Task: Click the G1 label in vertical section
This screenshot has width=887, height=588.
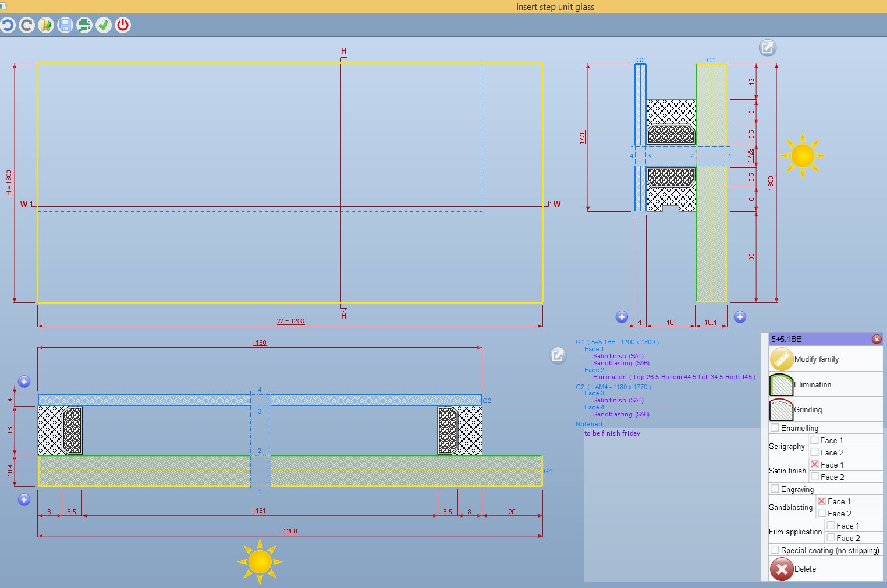Action: pyautogui.click(x=711, y=60)
